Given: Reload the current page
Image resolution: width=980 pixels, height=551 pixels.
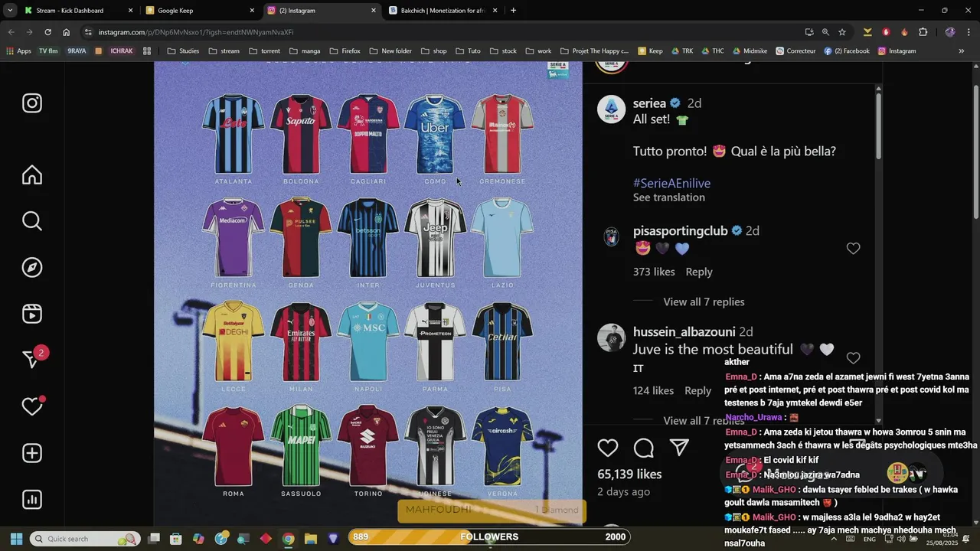Looking at the screenshot, I should [47, 32].
